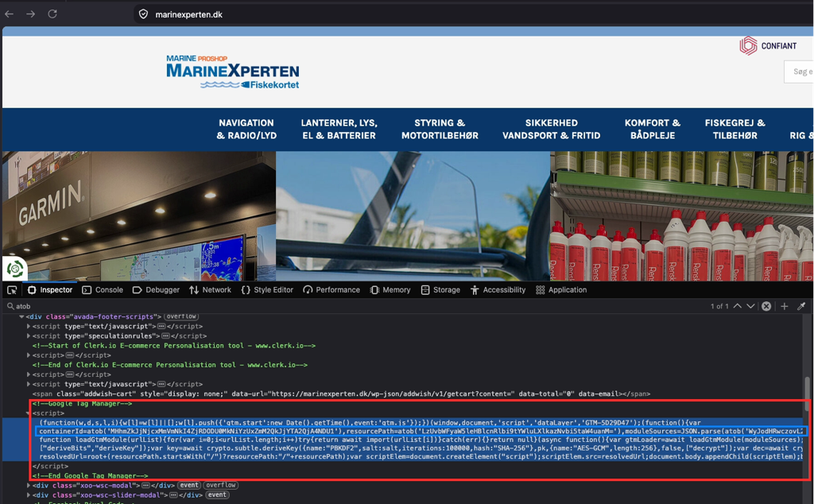
Task: Open the MarineXperten logo homepage link
Action: [233, 72]
